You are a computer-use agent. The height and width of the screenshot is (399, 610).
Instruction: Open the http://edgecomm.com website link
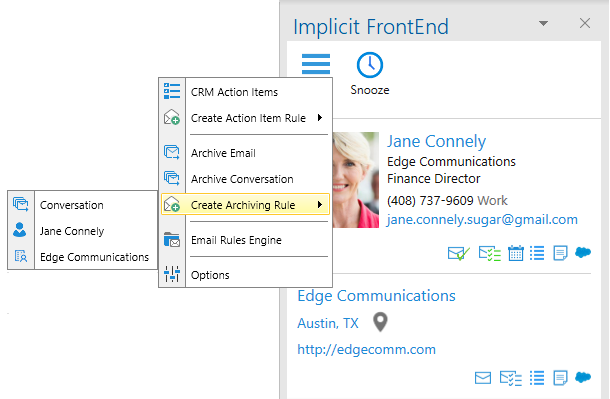[366, 349]
